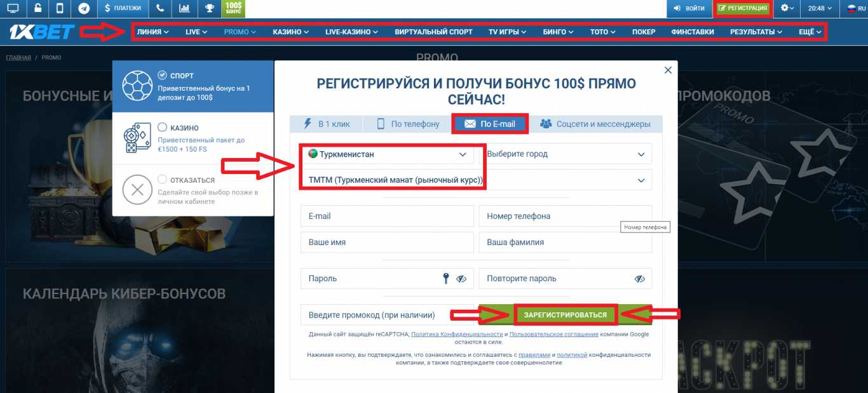Open the statistics bar chart icon
Screen dimensions: 868x393
[x=184, y=8]
